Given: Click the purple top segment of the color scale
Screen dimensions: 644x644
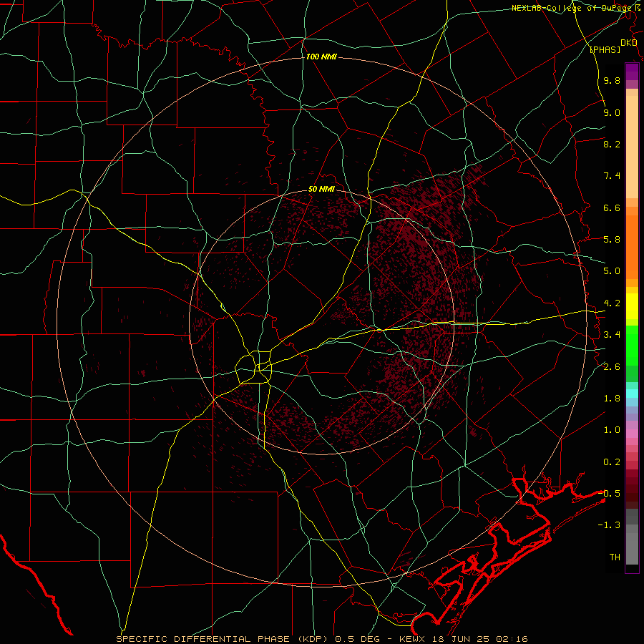Looking at the screenshot, I should click(x=632, y=72).
